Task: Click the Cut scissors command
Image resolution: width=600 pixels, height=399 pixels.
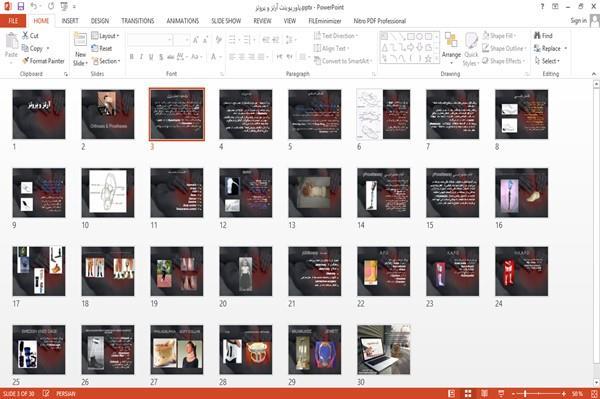Action: click(30, 36)
